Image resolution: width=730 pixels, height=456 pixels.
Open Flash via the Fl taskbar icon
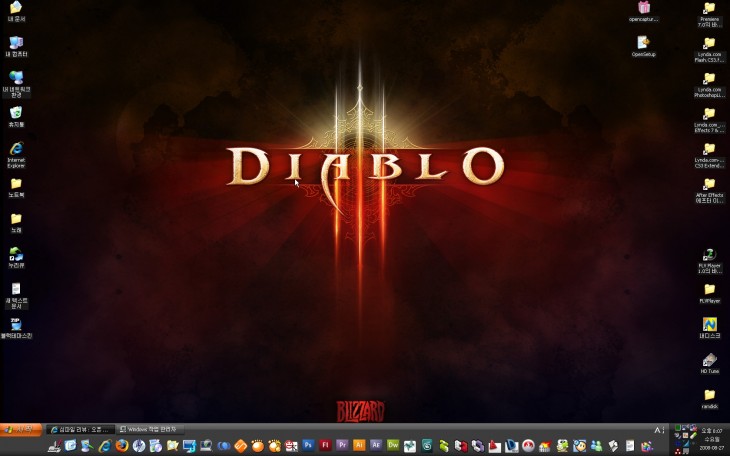[x=325, y=445]
